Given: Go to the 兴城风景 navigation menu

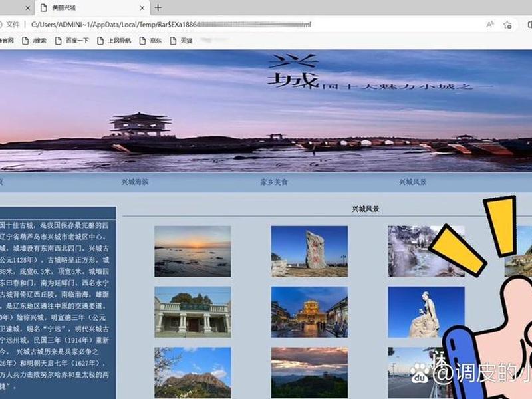Looking at the screenshot, I should [412, 182].
